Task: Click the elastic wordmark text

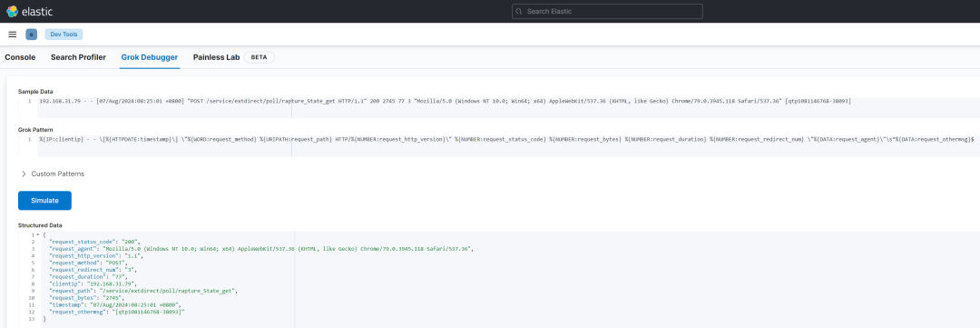Action: pos(37,11)
